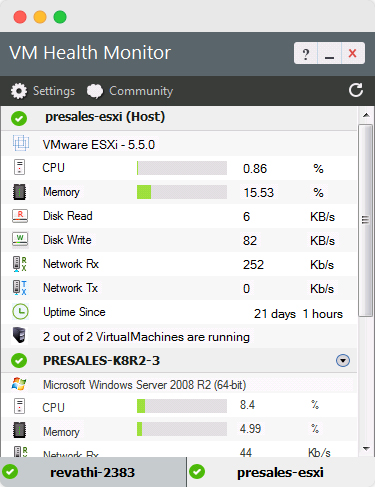
Task: Click the vertical scrollbar thumb
Action: tap(366, 220)
